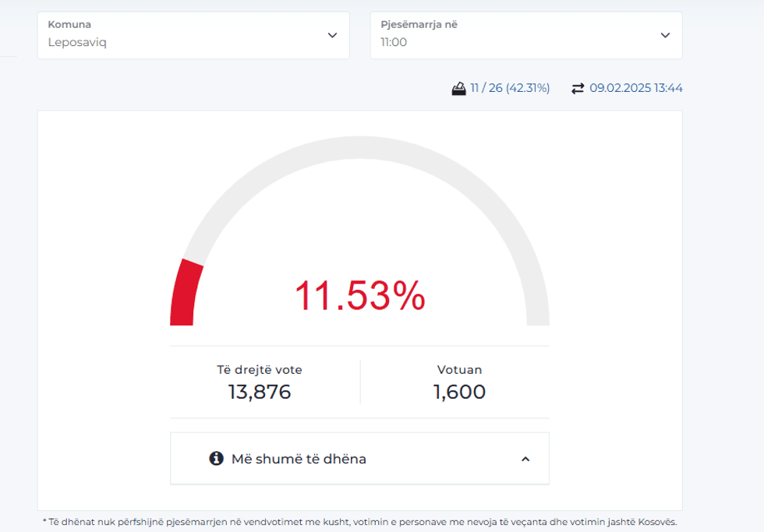
Task: Click the Të drejtë vote label
Action: tap(260, 370)
